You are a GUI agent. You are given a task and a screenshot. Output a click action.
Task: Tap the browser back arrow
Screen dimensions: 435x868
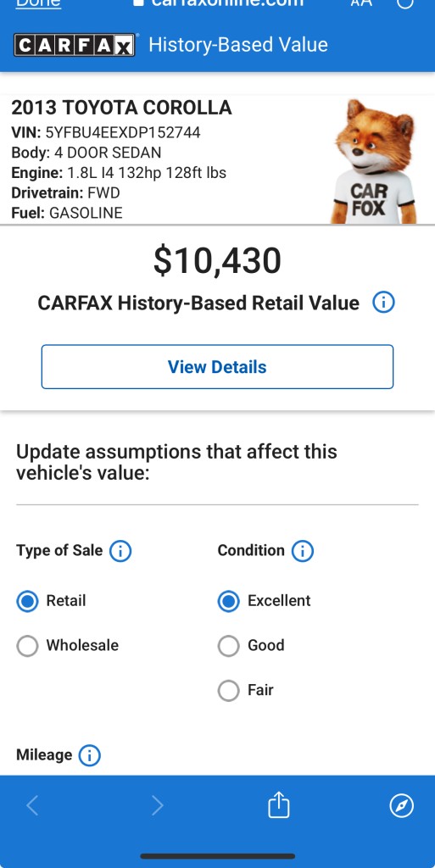tap(32, 805)
